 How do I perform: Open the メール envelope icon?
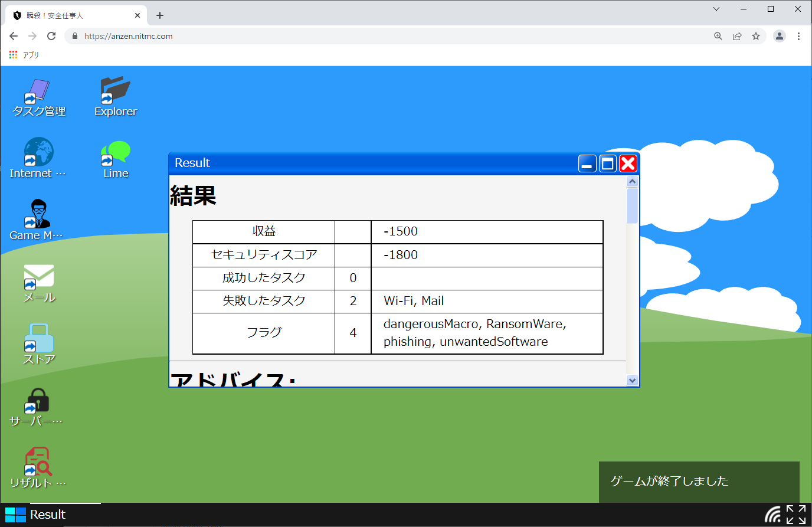39,283
